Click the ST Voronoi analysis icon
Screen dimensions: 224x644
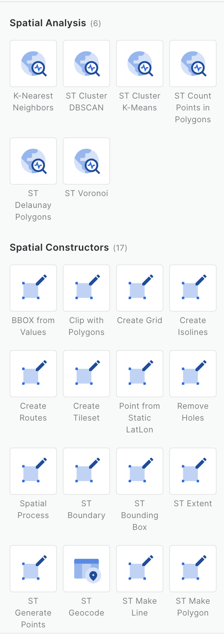pyautogui.click(x=86, y=161)
